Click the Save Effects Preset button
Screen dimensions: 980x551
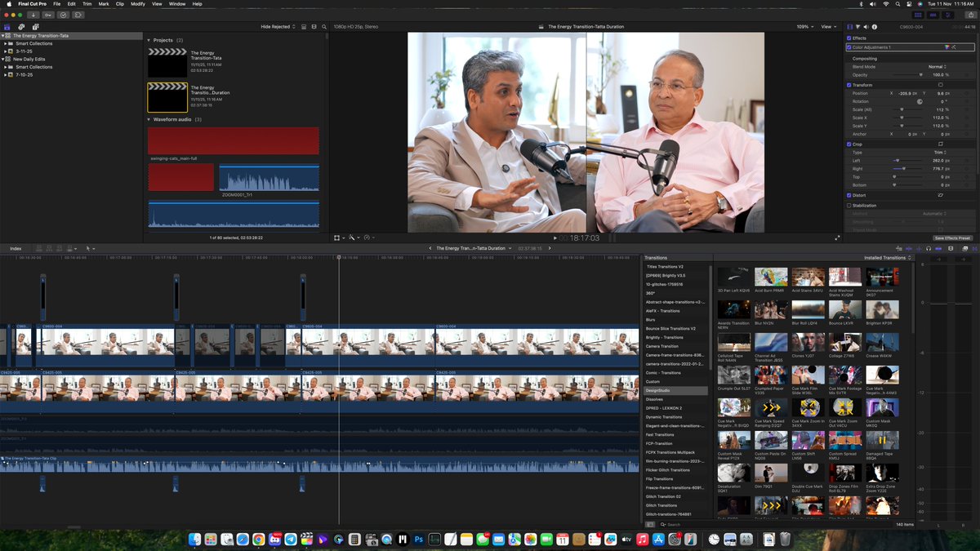pyautogui.click(x=953, y=238)
